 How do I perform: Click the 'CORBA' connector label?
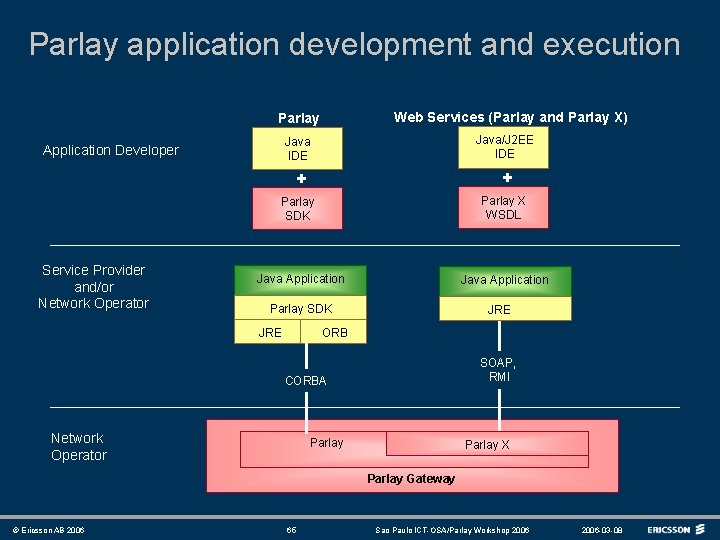click(306, 381)
